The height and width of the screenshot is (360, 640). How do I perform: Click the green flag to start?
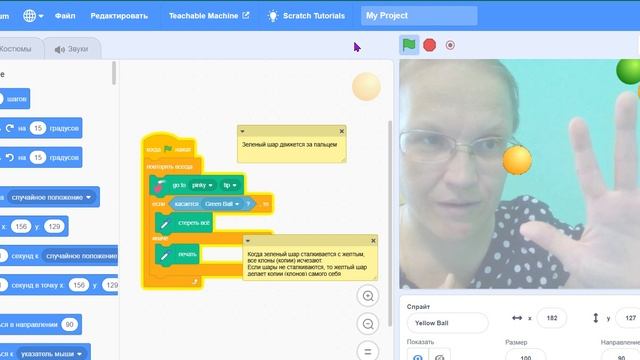pos(409,45)
